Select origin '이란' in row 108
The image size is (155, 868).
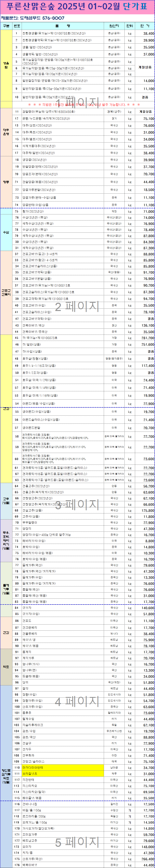click(114, 755)
